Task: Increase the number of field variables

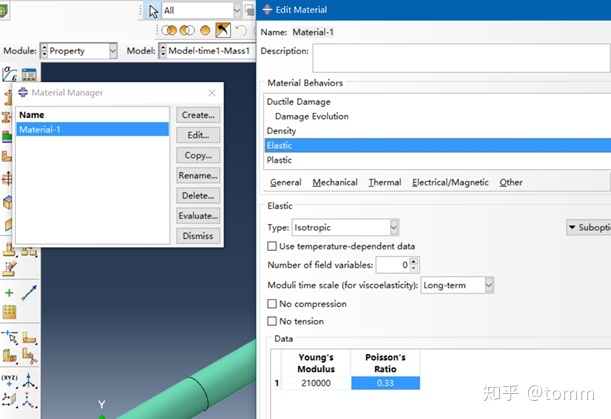Action: point(414,261)
